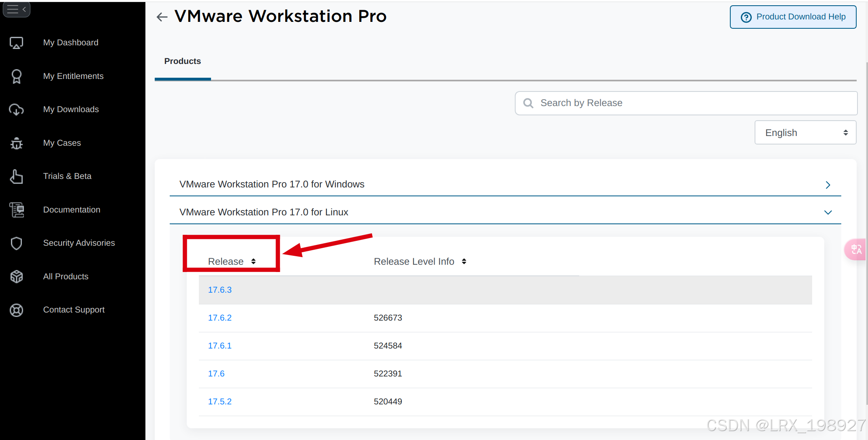Click the My Entitlements badge icon

[x=16, y=76]
